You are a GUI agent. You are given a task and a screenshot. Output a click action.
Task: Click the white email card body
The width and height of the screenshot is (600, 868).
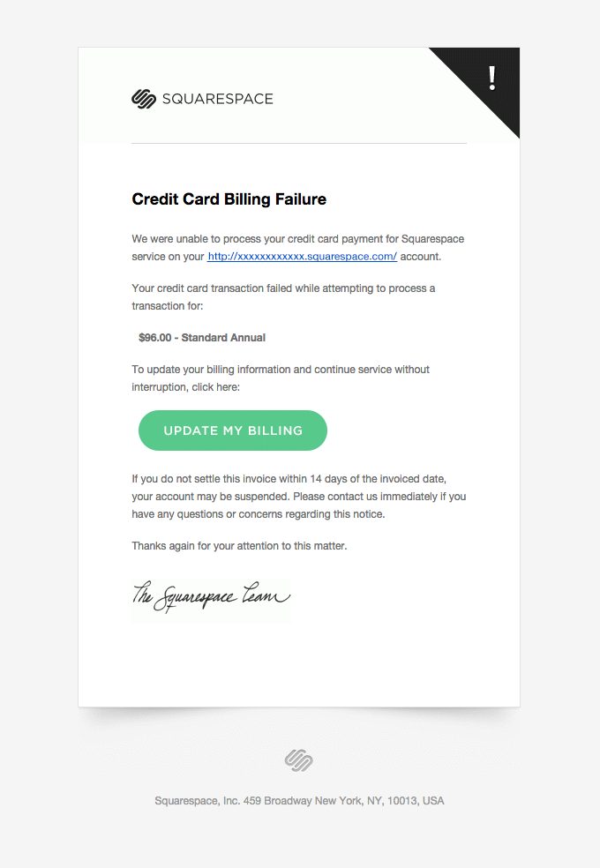point(299,662)
